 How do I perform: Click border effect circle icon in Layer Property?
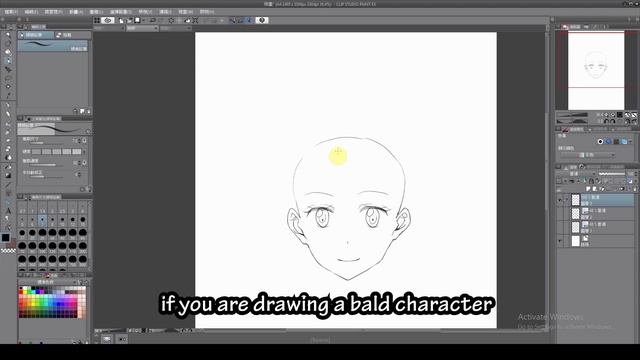pos(600,142)
